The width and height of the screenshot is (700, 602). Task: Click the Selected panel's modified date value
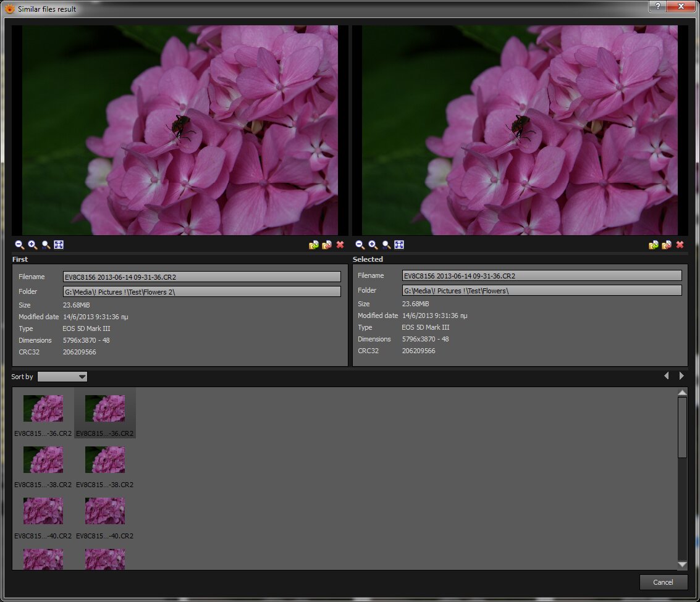pyautogui.click(x=435, y=316)
